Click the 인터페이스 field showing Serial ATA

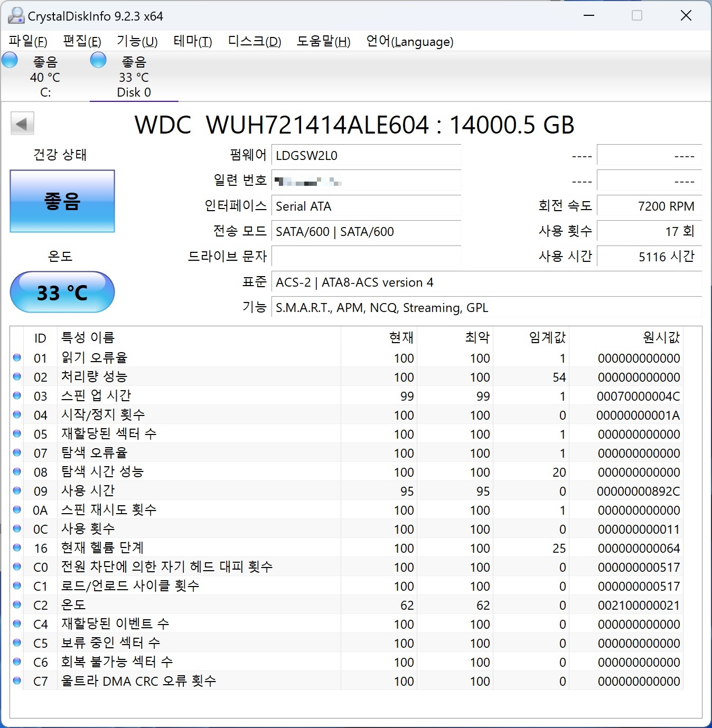[x=366, y=206]
